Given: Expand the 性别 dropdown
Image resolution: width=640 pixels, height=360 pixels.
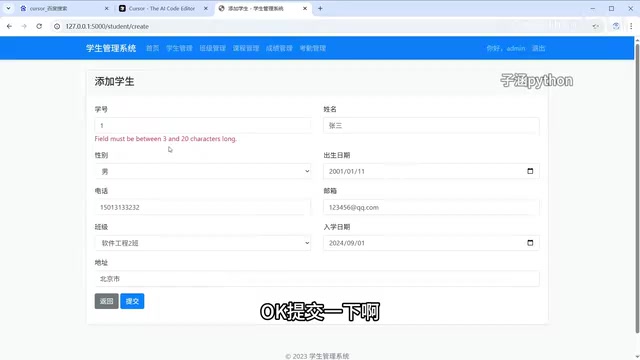Looking at the screenshot, I should click(x=203, y=171).
